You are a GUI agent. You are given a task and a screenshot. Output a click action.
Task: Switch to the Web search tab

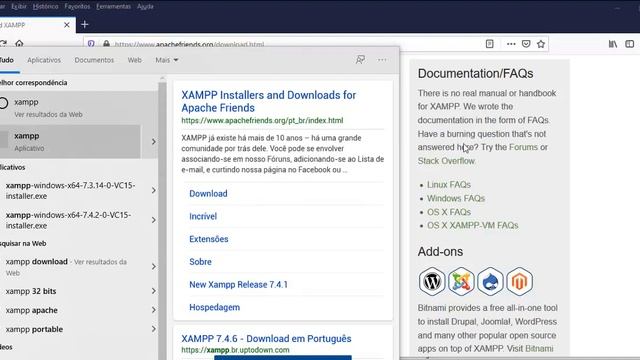coord(134,60)
